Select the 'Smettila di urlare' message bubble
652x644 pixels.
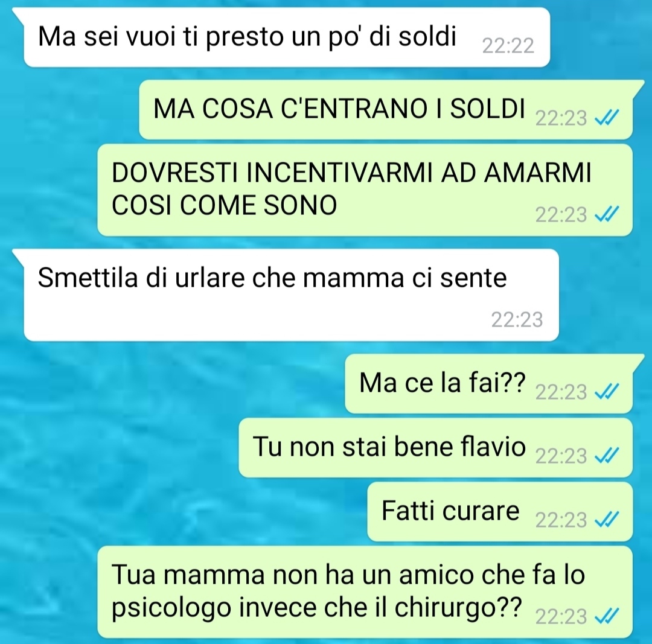pos(291,295)
